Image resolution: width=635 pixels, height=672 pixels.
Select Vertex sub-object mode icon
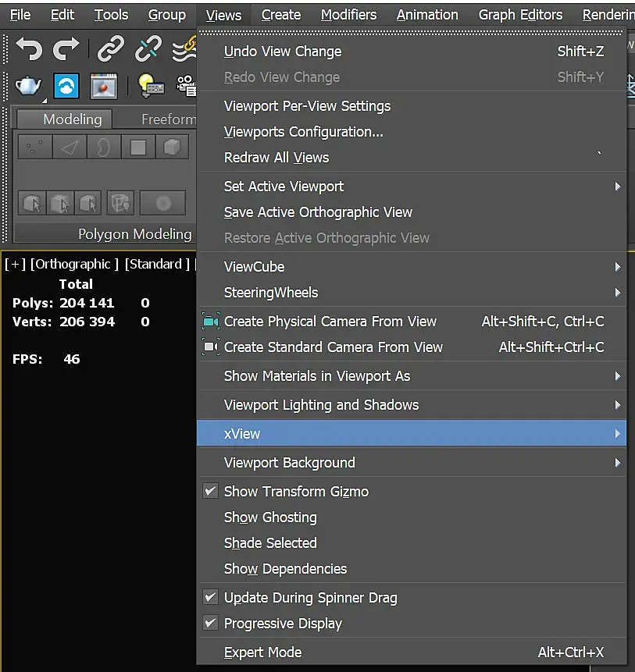pyautogui.click(x=35, y=147)
